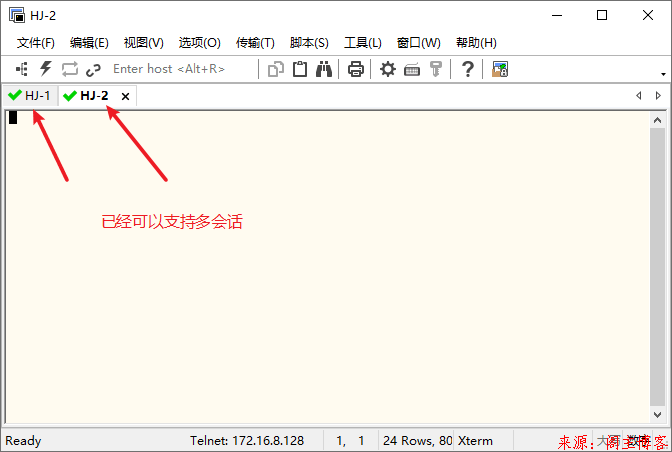This screenshot has width=672, height=452.
Task: Click Telnet: 172.16.8.128 in status bar
Action: click(247, 441)
